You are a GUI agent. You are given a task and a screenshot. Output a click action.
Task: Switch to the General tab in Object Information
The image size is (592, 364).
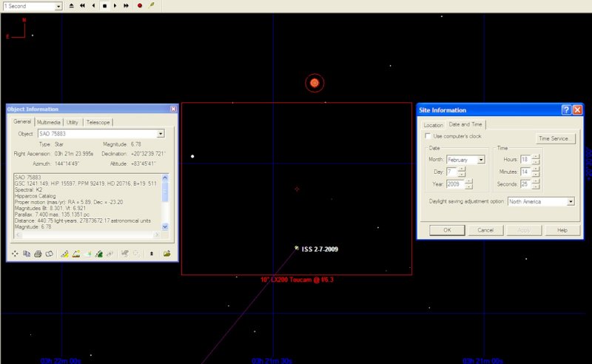[x=22, y=121]
